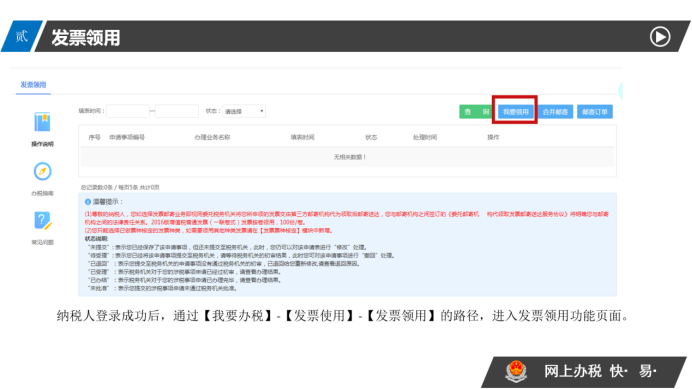Click the end date input field

(177, 111)
